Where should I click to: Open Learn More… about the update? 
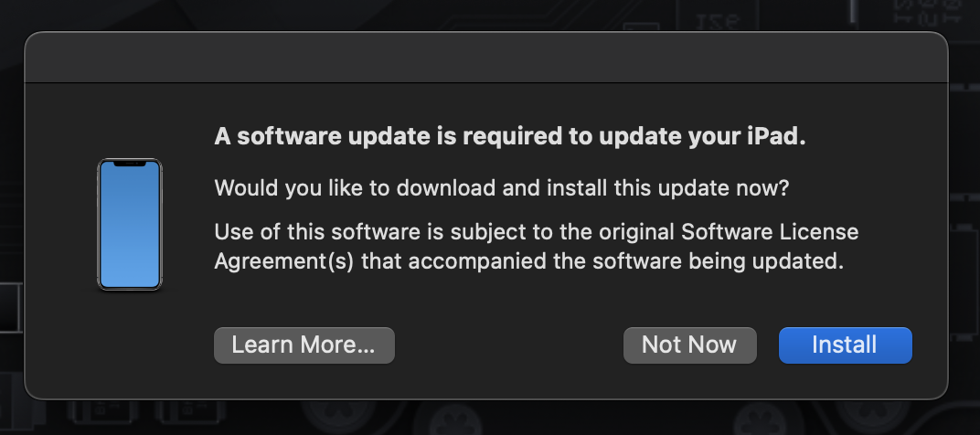304,345
